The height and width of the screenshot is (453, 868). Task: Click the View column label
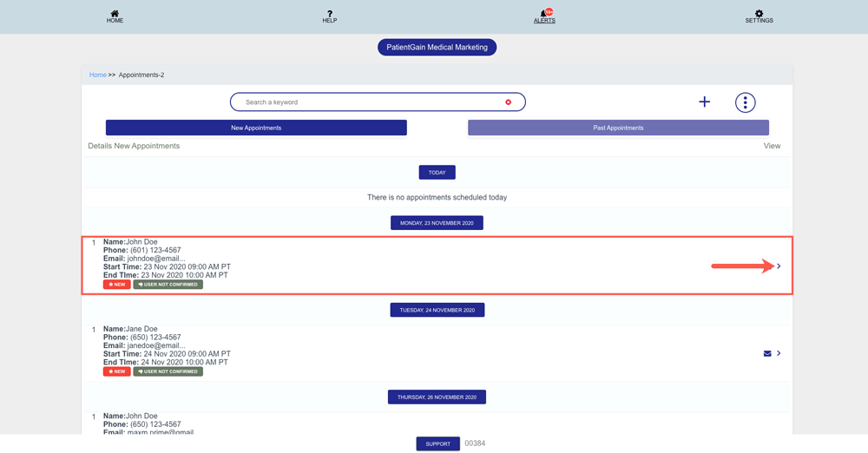[x=772, y=146]
